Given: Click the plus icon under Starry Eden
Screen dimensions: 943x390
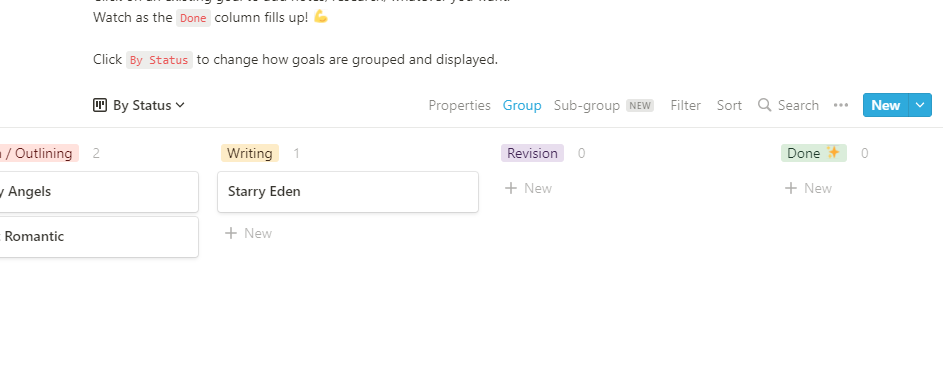Looking at the screenshot, I should (230, 233).
